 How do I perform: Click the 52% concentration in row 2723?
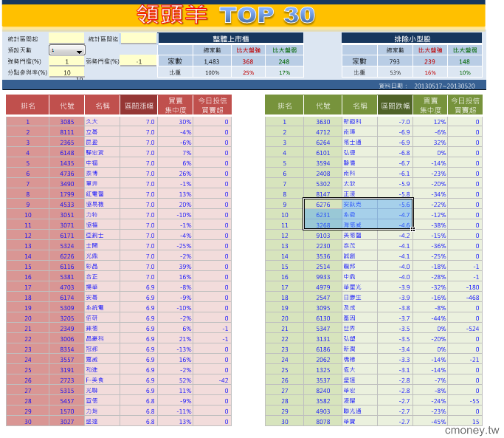[176, 380]
